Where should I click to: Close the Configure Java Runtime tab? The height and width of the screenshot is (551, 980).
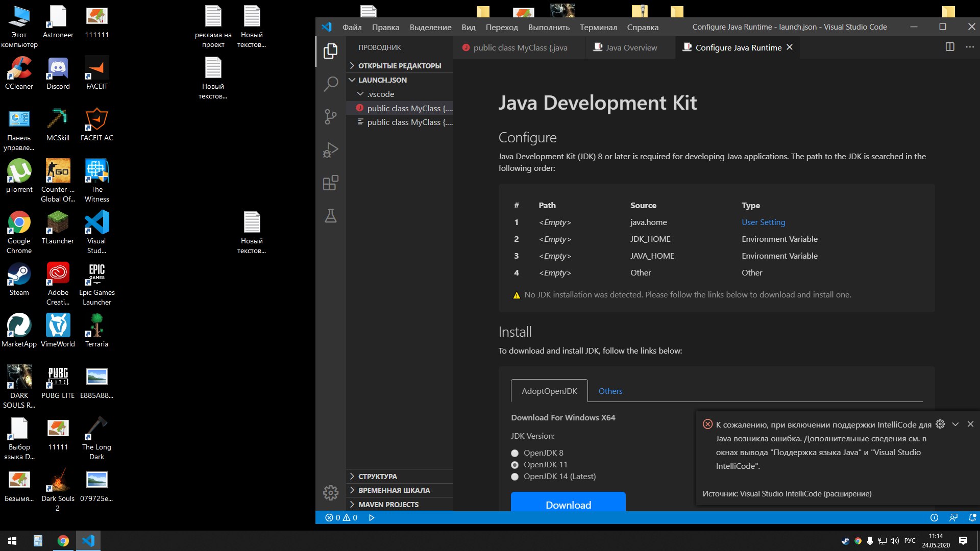[790, 47]
